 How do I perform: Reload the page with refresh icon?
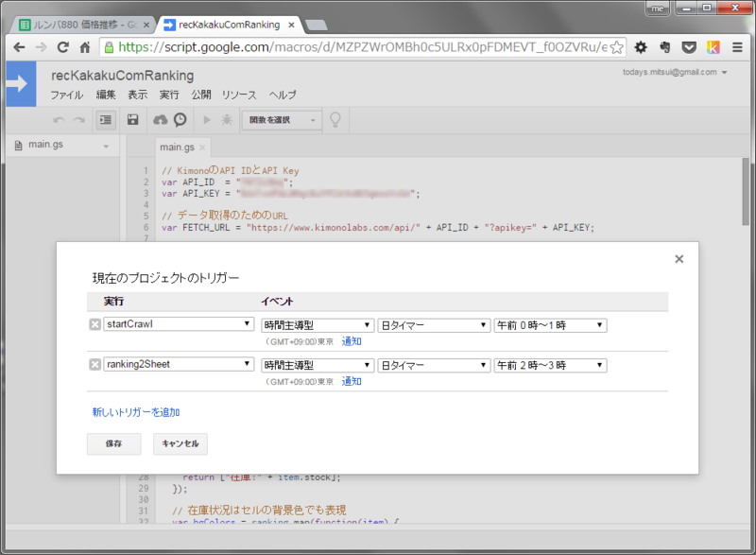(63, 47)
